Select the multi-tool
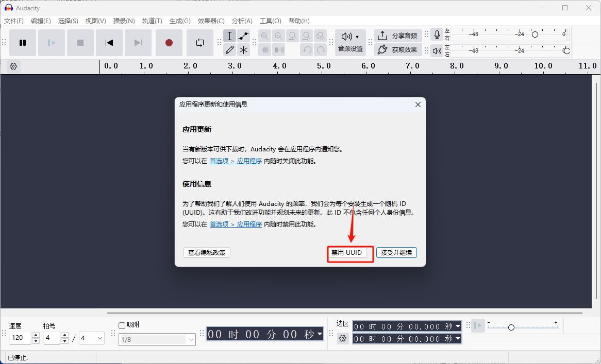This screenshot has height=364, width=601. pos(243,49)
